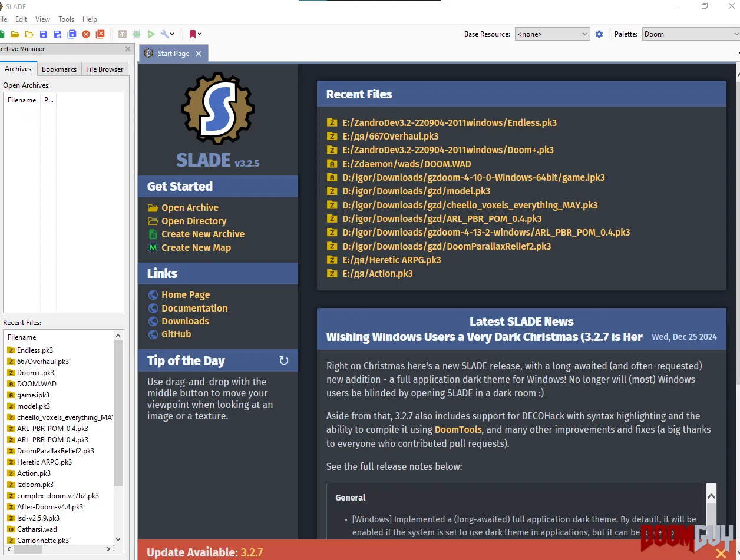Select Catharsi.wad in Recent Files list
Screen dimensions: 740x560
[x=37, y=529]
